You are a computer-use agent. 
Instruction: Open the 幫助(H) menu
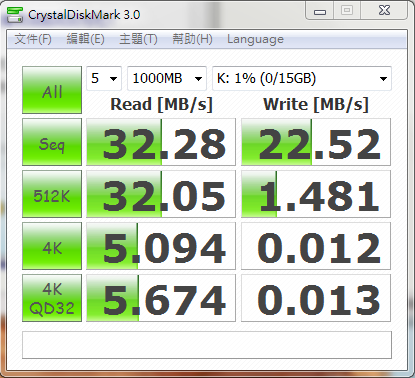tap(192, 39)
